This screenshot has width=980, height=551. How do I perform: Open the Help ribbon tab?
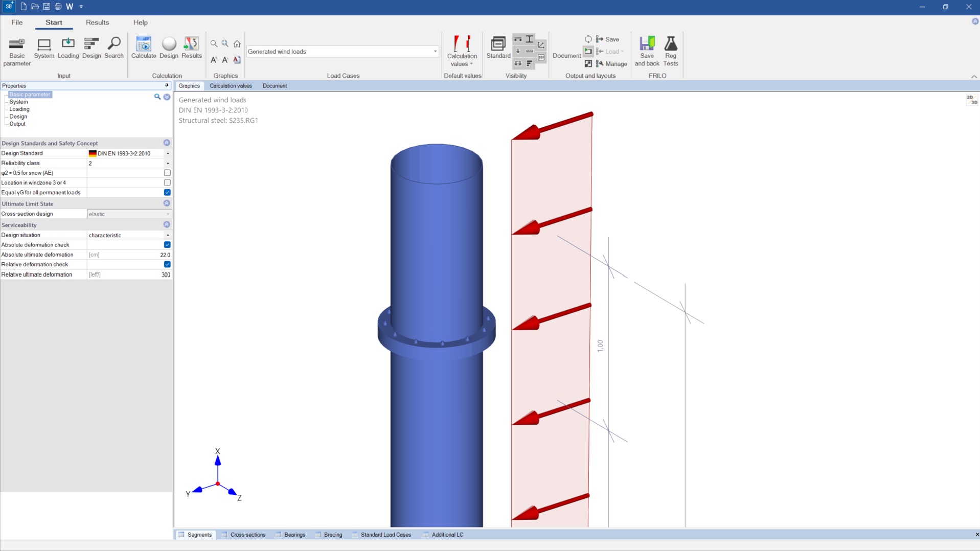140,22
